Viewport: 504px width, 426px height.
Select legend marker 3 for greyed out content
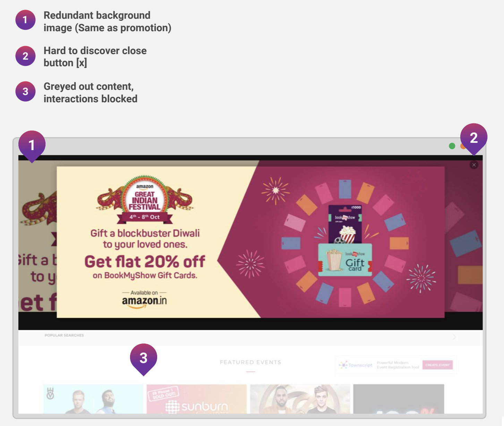[x=25, y=92]
